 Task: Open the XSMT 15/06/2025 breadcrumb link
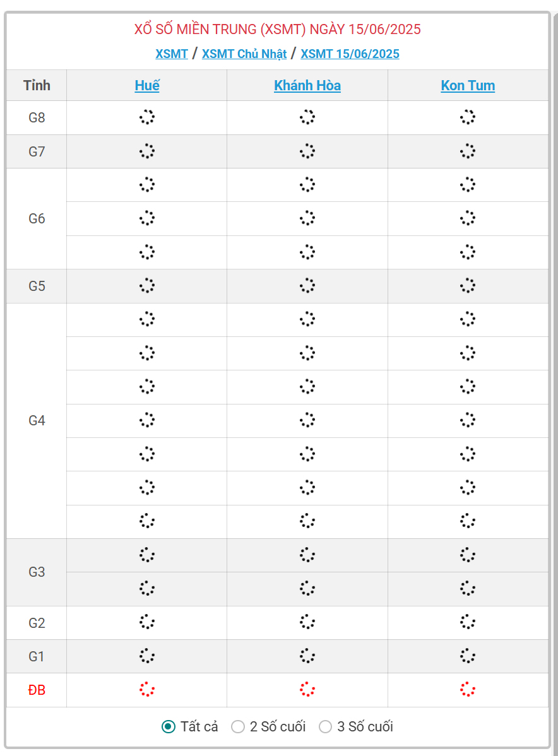pos(350,54)
